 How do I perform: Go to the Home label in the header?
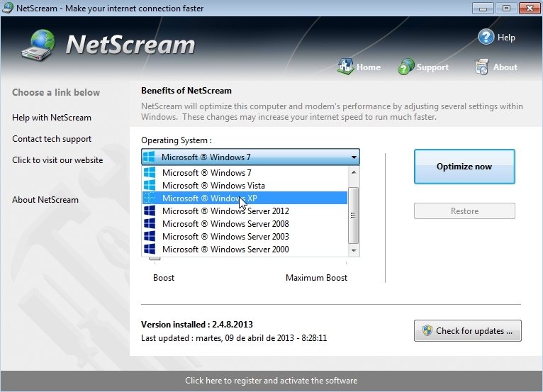369,67
